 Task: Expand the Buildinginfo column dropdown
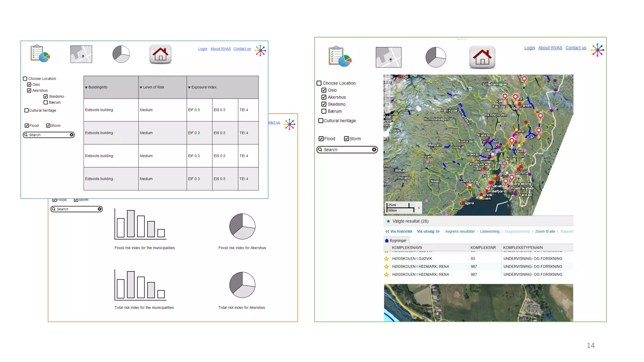(86, 87)
